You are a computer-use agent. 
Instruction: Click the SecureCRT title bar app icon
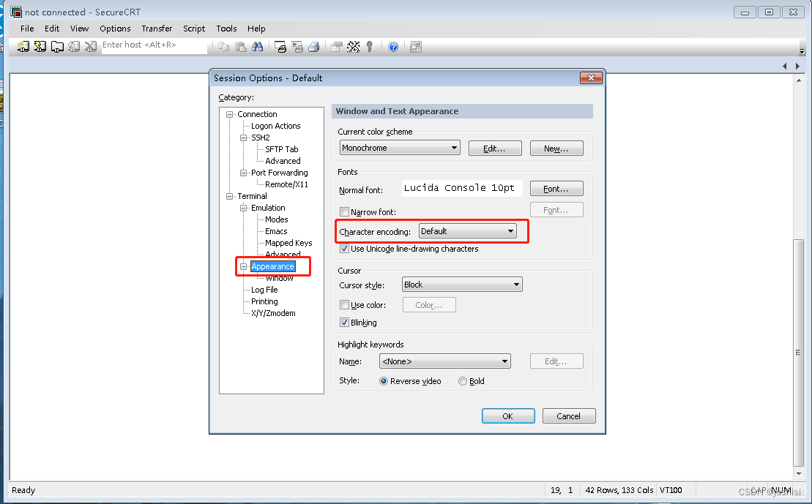click(16, 12)
